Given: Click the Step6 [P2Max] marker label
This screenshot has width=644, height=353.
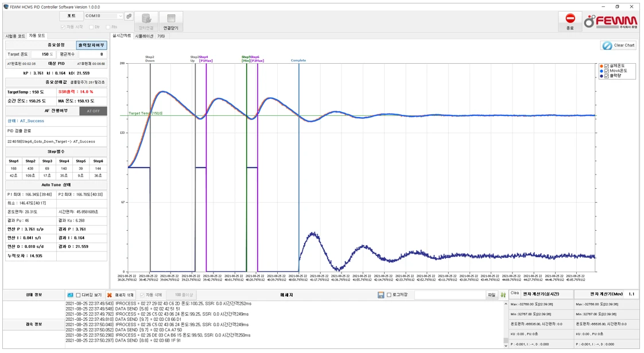Looking at the screenshot, I should pyautogui.click(x=257, y=59).
